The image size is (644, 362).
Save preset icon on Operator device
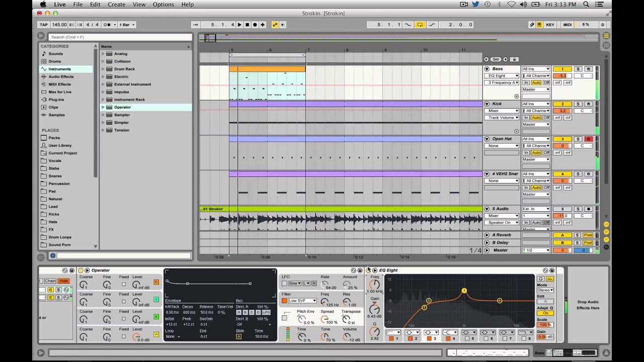point(360,270)
